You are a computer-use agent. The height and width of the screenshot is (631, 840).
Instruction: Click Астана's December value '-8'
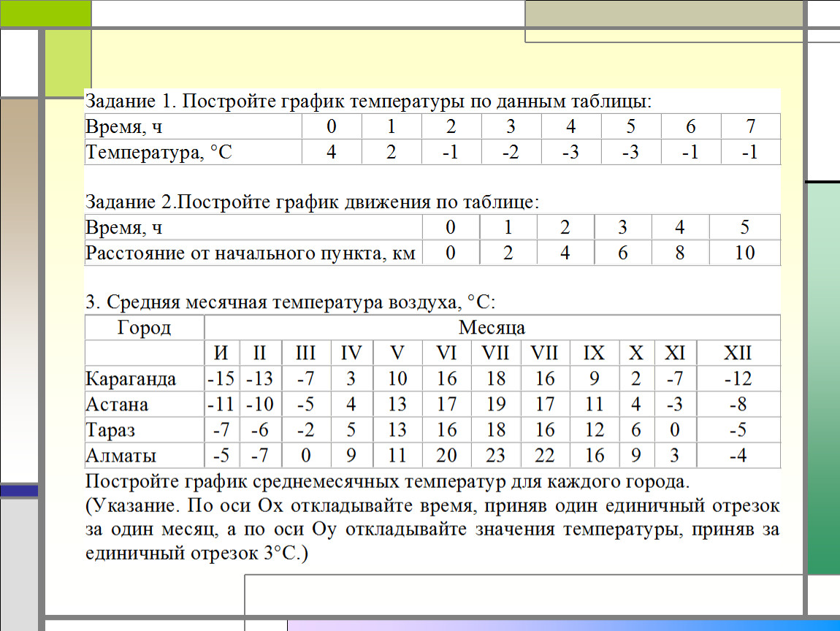[x=738, y=405]
